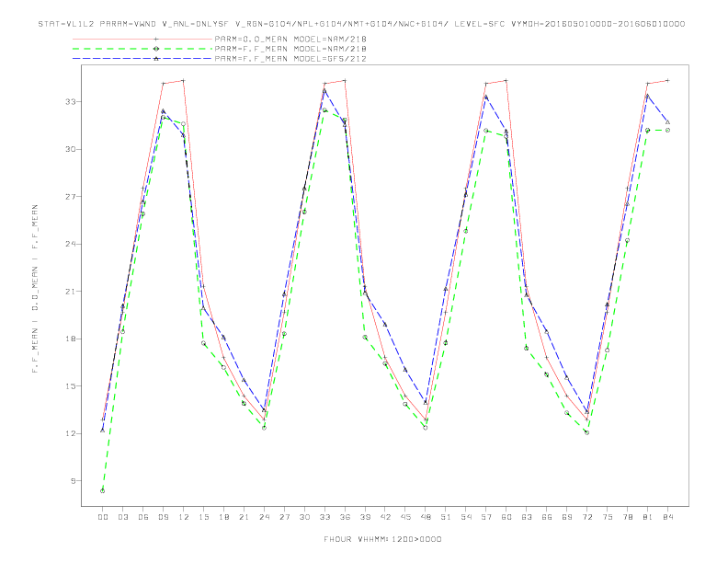Click green circle data marker at hour 84

[x=668, y=131]
